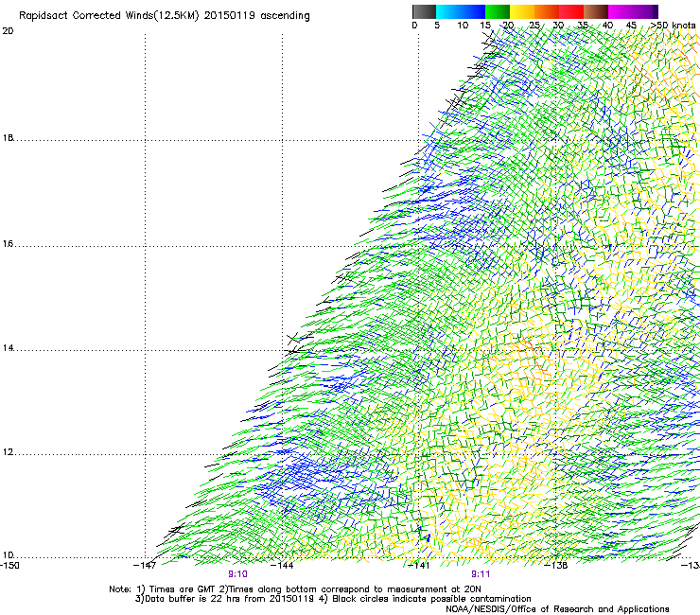Click the longitude label -144
The width and height of the screenshot is (700, 615).
(282, 566)
